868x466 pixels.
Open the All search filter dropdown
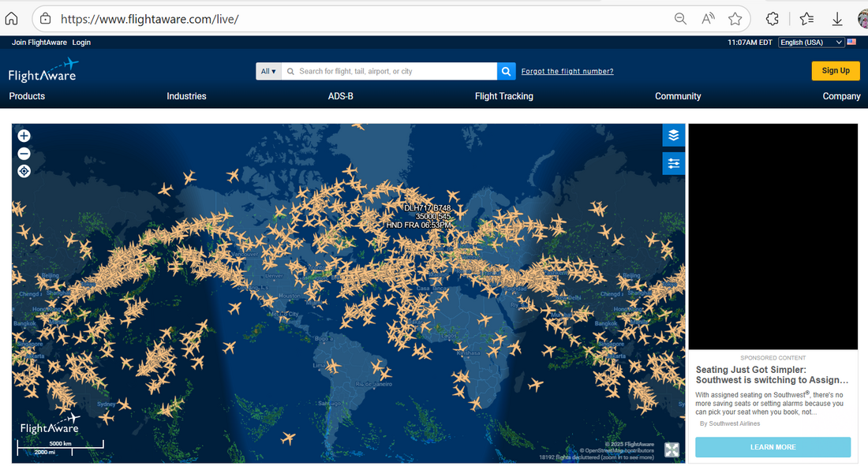tap(268, 71)
